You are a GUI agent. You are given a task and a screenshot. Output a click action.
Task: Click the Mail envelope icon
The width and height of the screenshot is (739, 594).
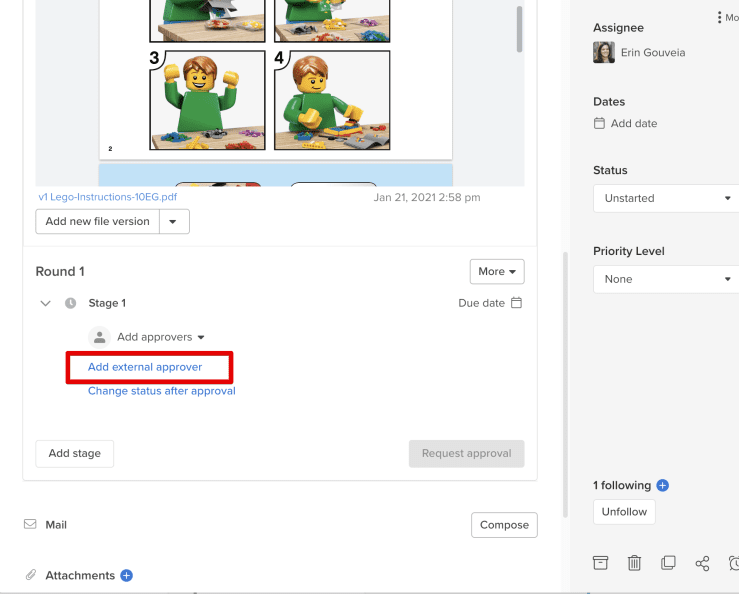(30, 524)
